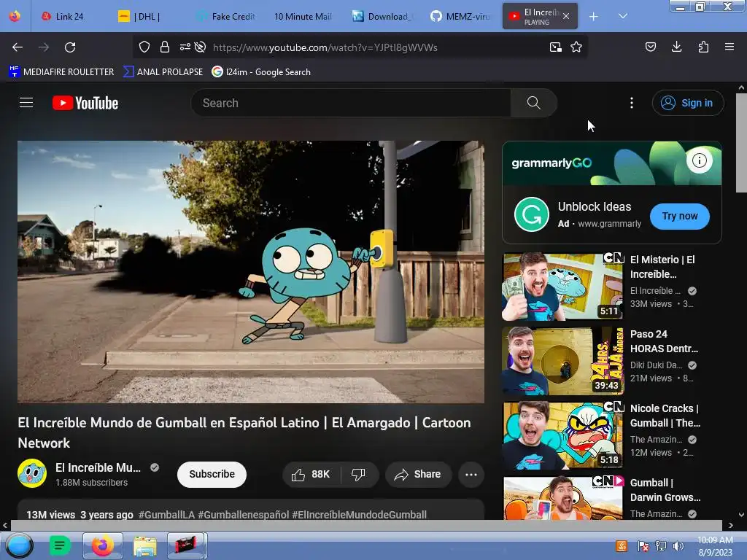The height and width of the screenshot is (560, 747).
Task: Open YouTube guide hamburger menu
Action: pyautogui.click(x=26, y=103)
